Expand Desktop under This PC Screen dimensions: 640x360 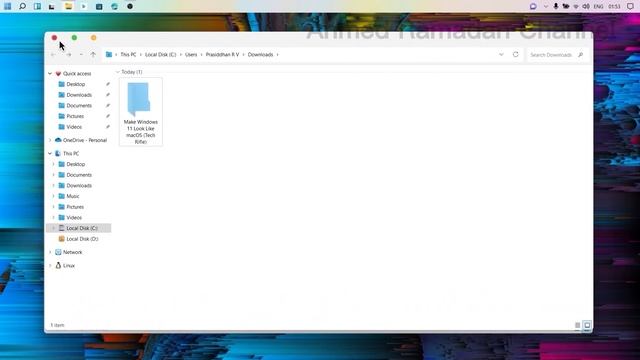[x=53, y=164]
